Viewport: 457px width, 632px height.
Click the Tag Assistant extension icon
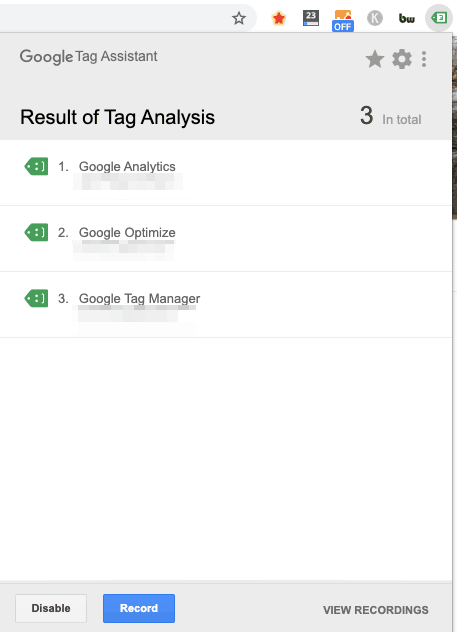439,18
